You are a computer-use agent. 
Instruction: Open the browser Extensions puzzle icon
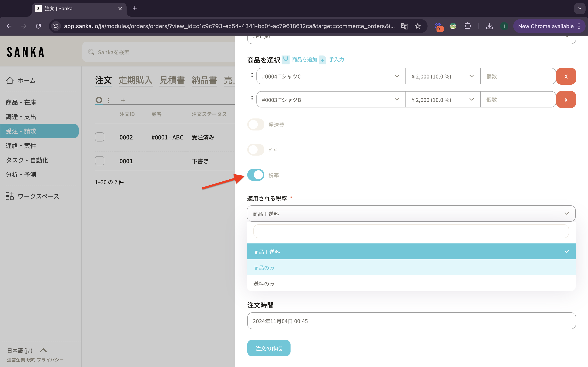pyautogui.click(x=468, y=26)
